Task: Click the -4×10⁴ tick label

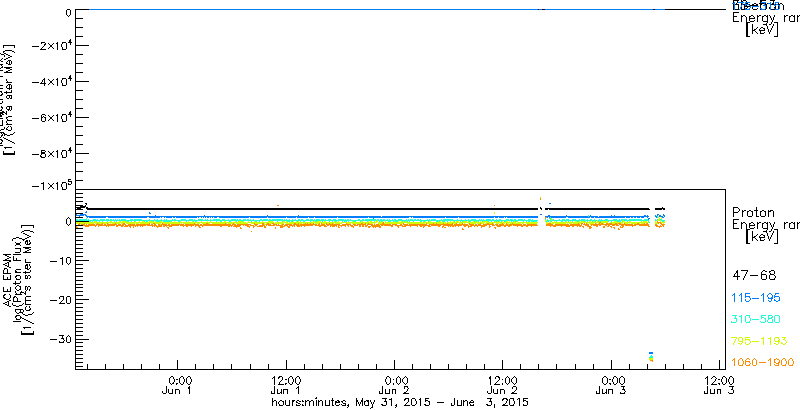Action: pos(51,81)
